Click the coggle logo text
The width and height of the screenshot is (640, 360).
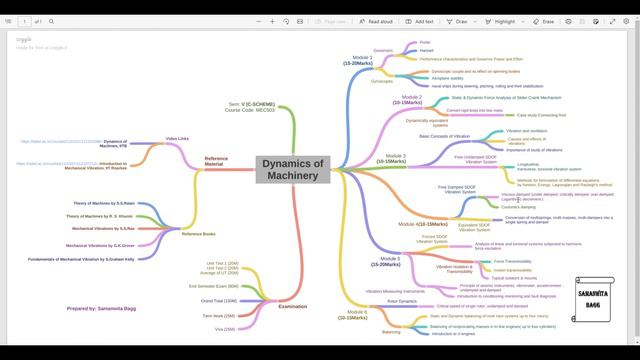tap(24, 39)
